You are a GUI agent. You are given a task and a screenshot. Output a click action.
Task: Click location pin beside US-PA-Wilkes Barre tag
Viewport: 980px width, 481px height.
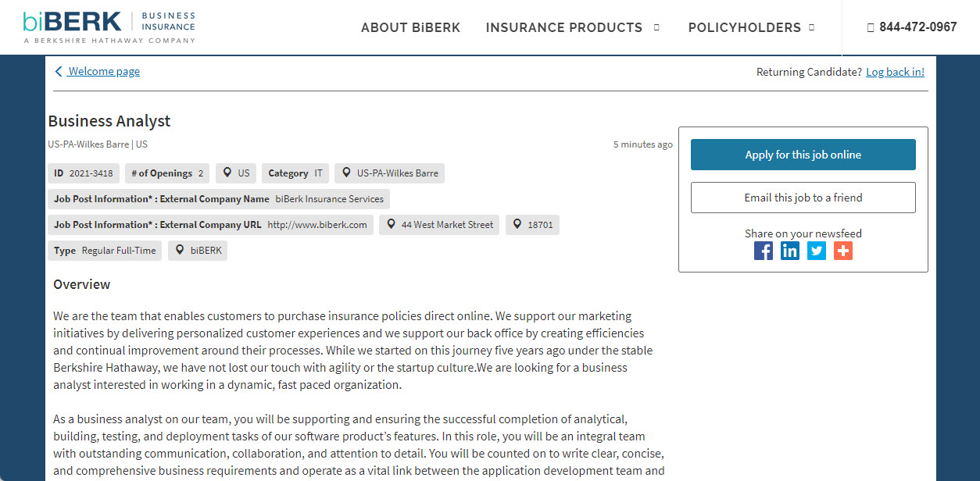tap(346, 173)
